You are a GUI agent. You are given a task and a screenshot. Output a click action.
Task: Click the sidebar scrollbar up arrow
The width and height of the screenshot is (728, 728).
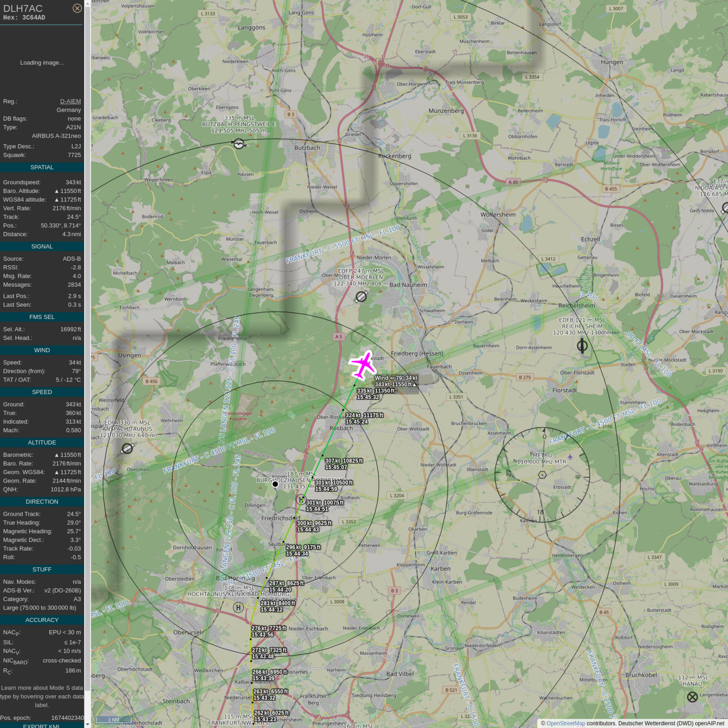87,3
